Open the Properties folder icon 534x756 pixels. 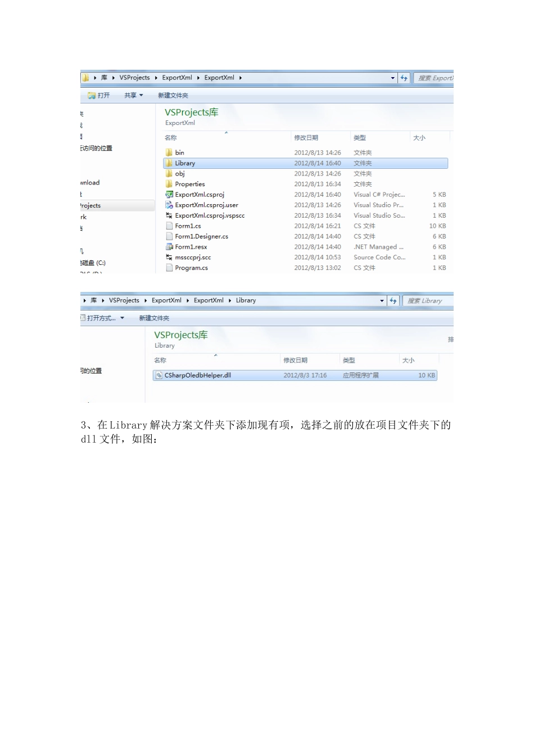(x=169, y=184)
